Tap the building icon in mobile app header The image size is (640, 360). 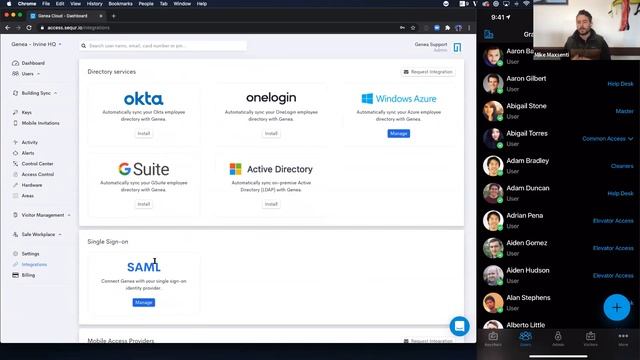point(489,34)
